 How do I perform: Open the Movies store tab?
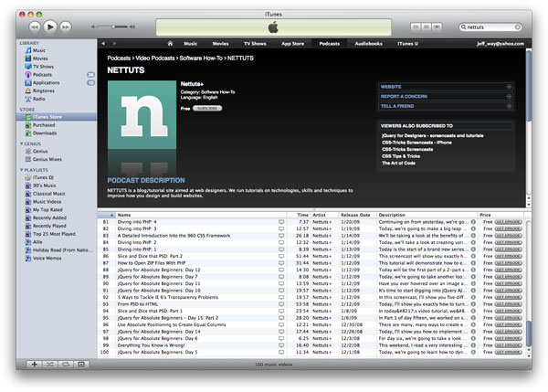220,44
